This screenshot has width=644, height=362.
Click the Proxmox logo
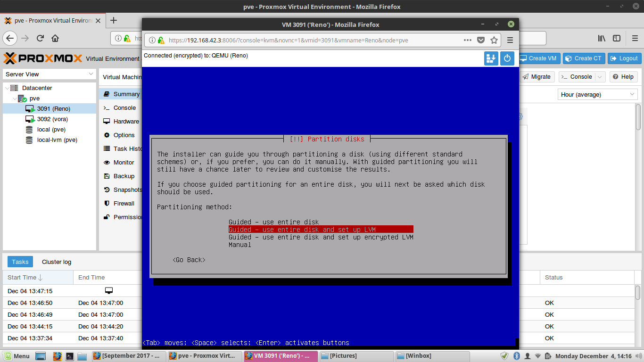coord(43,58)
